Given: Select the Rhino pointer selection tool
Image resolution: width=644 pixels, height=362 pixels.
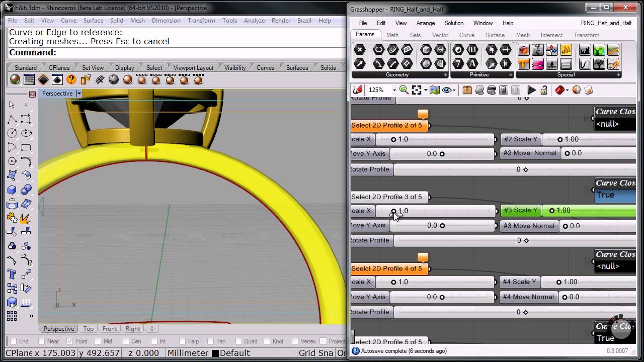Looking at the screenshot, I should coord(12,105).
